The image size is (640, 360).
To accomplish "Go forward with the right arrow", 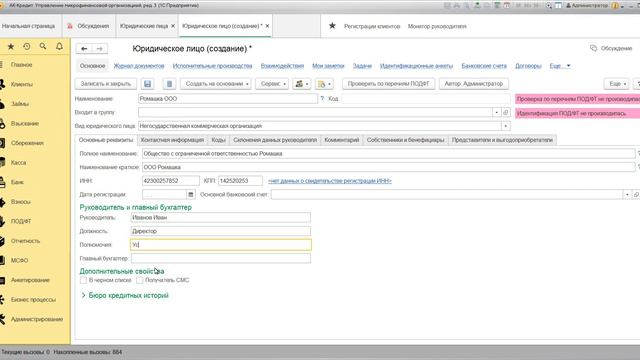I will 100,49.
